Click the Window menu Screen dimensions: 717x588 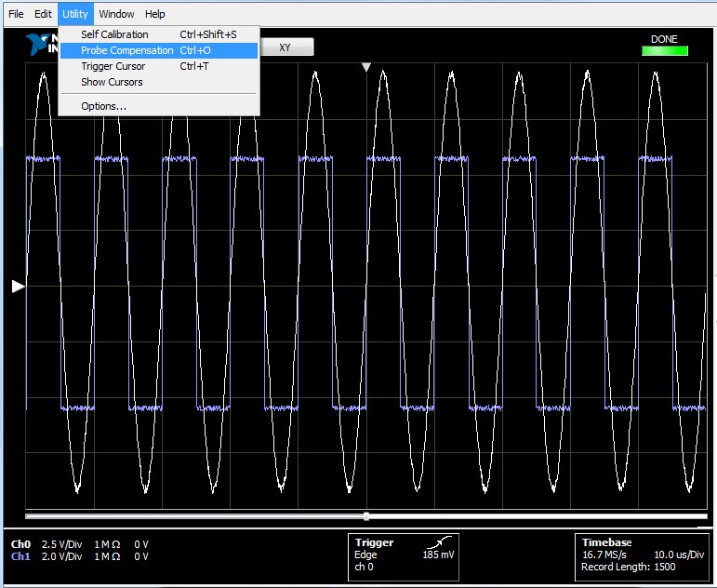[116, 14]
